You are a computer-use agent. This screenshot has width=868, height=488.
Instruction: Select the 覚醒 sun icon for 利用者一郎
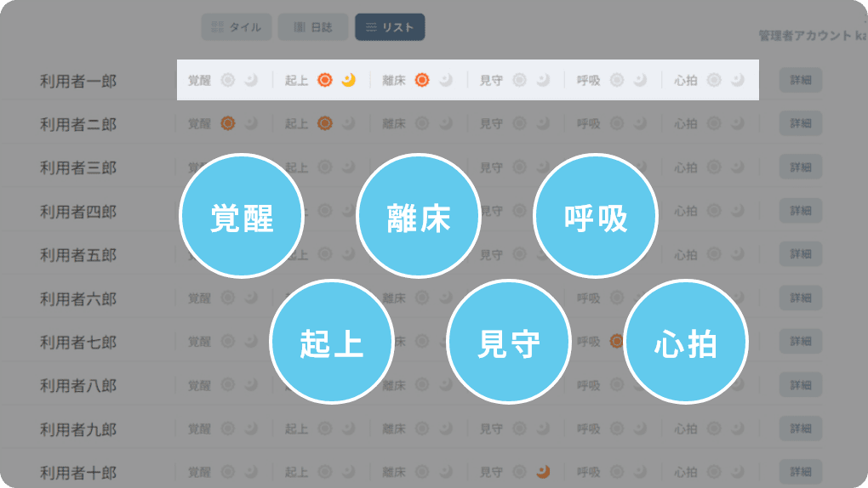click(x=227, y=80)
